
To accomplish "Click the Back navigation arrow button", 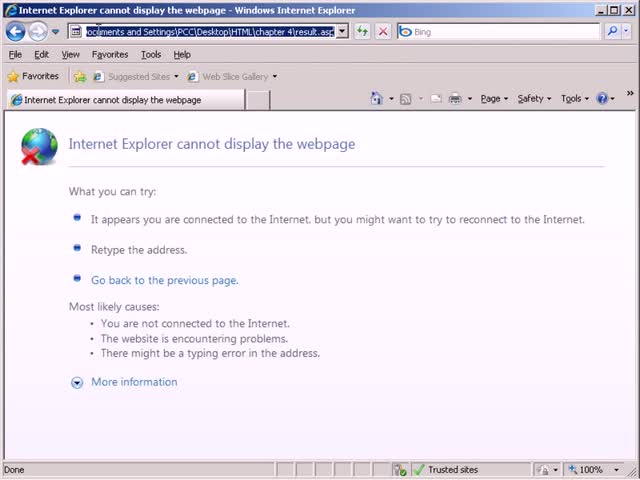I will (16, 32).
